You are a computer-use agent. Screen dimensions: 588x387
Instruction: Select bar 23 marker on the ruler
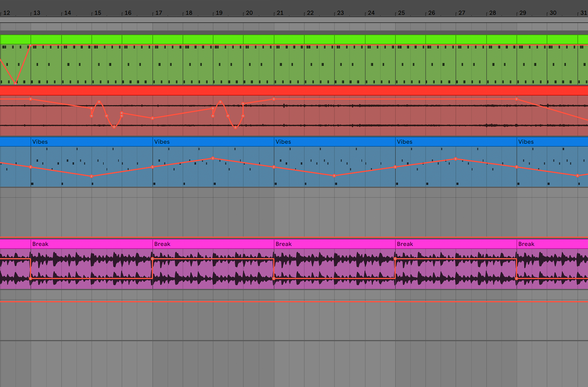click(340, 13)
